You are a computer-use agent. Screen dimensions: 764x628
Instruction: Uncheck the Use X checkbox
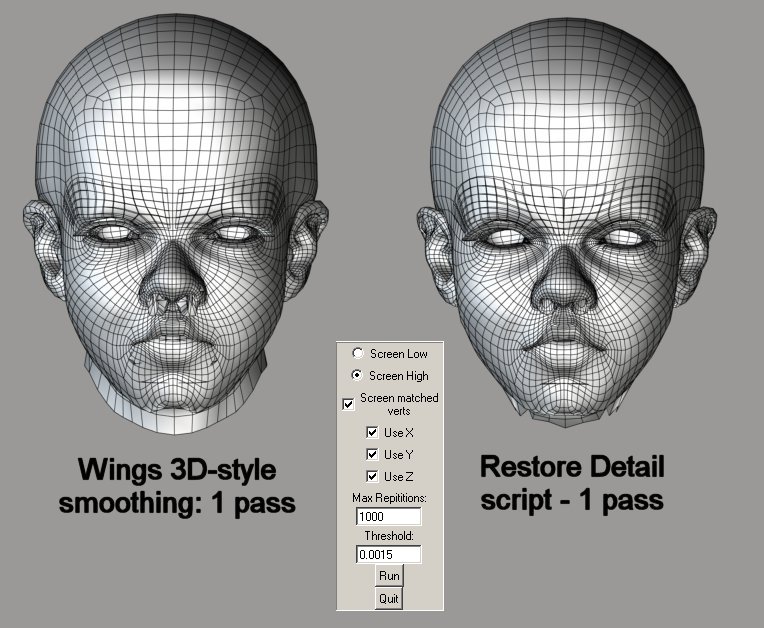click(x=372, y=433)
